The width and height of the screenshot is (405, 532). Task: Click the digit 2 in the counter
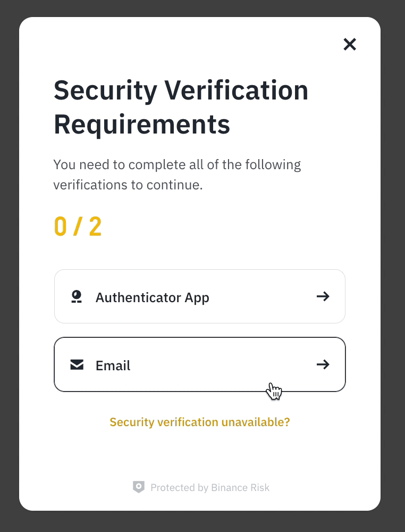[x=95, y=227]
